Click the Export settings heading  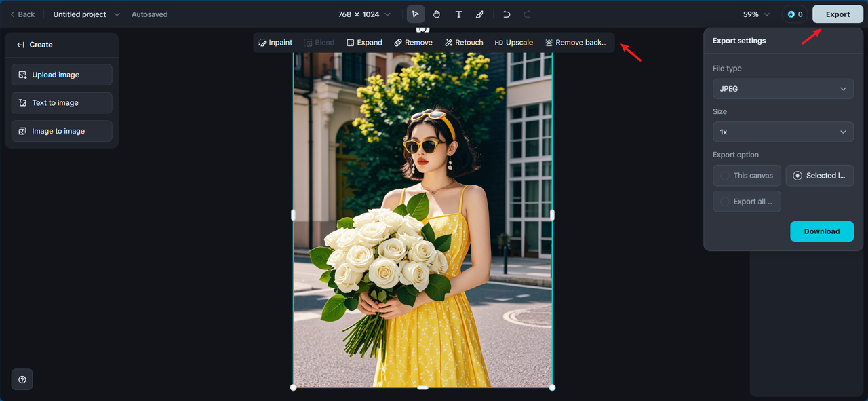(x=739, y=41)
